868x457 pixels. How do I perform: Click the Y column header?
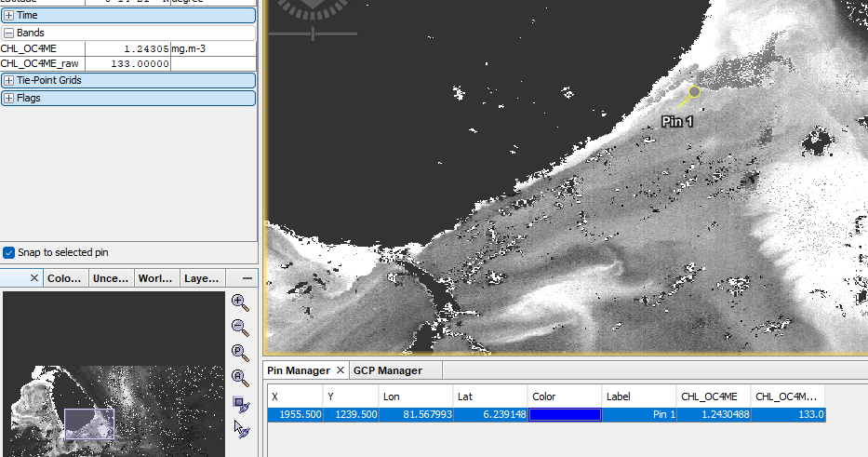pos(351,397)
